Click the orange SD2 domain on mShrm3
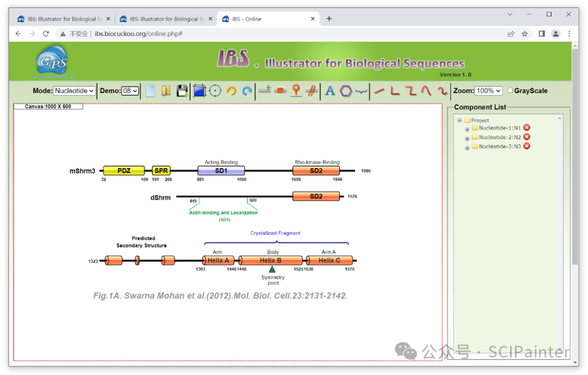This screenshot has height=375, width=588. [316, 171]
